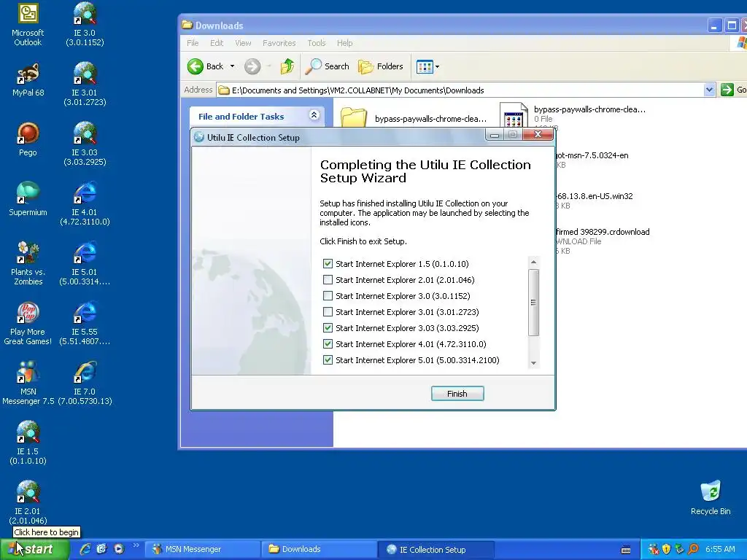This screenshot has height=560, width=747.
Task: Open the View menu in Downloads
Action: pos(243,43)
